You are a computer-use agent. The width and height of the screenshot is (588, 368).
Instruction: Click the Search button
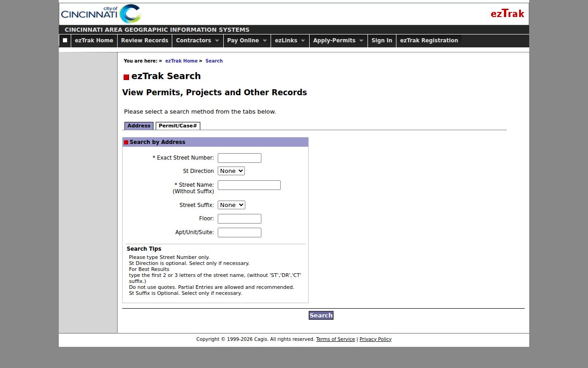(x=321, y=315)
